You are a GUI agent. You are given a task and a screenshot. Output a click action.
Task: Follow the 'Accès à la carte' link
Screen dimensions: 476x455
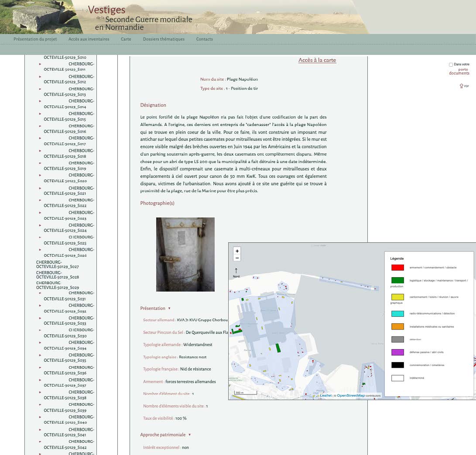(x=317, y=60)
